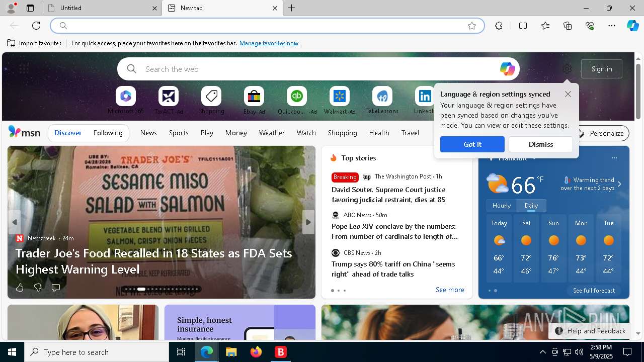
Task: Switch weather to Daily view
Action: pyautogui.click(x=531, y=206)
